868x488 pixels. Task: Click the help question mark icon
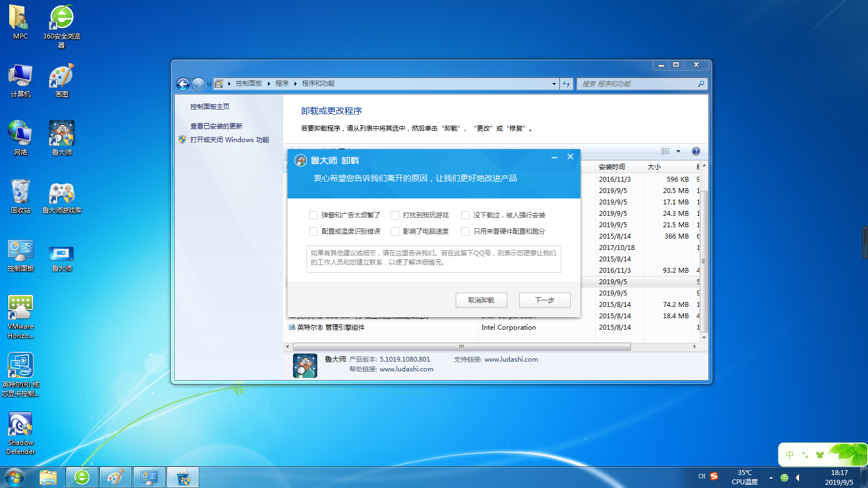(x=695, y=151)
